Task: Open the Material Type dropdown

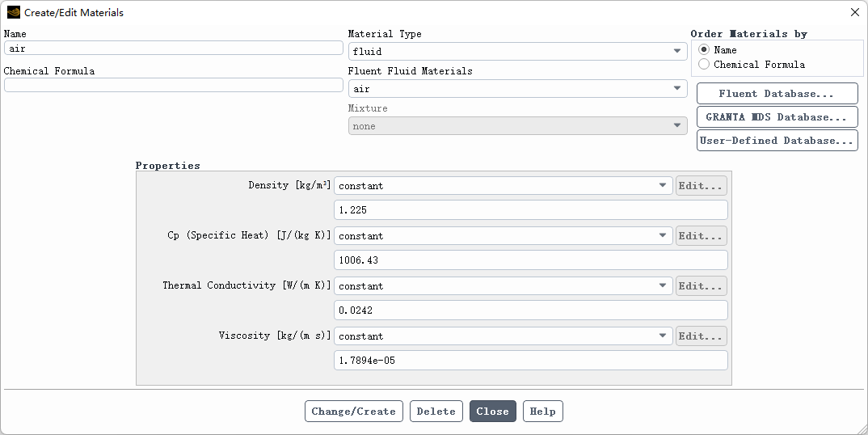Action: pos(517,52)
